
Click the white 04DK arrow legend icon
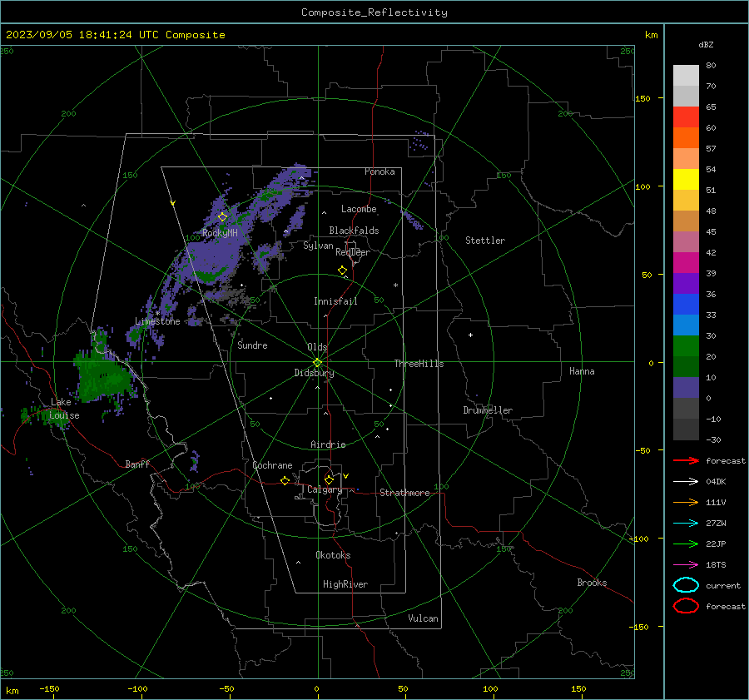(686, 482)
